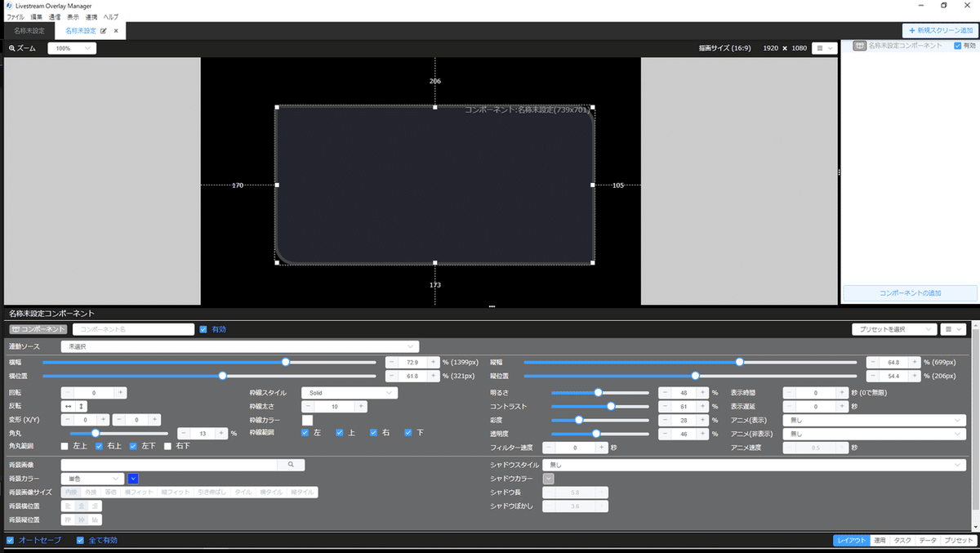Image resolution: width=980 pixels, height=553 pixels.
Task: Increase 表示遅延 display delay value
Action: tap(841, 406)
